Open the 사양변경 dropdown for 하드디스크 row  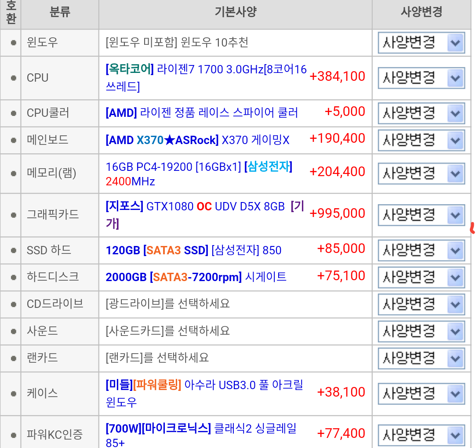pos(421,277)
